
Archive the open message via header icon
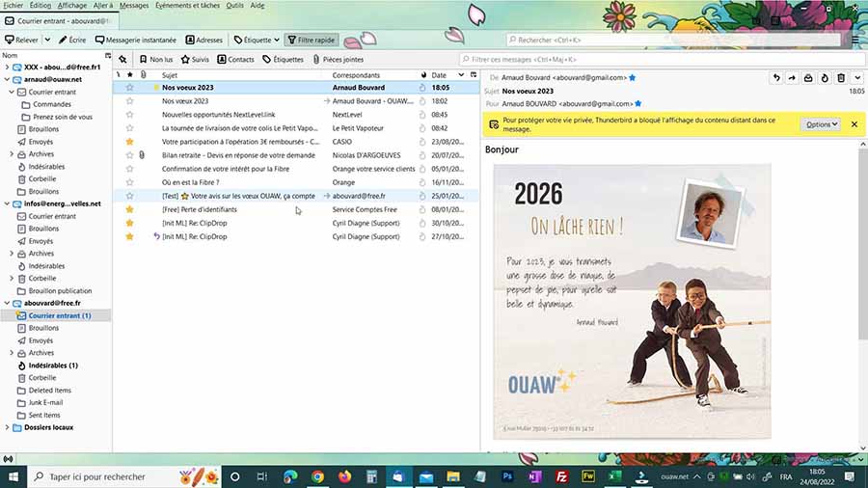(x=808, y=77)
